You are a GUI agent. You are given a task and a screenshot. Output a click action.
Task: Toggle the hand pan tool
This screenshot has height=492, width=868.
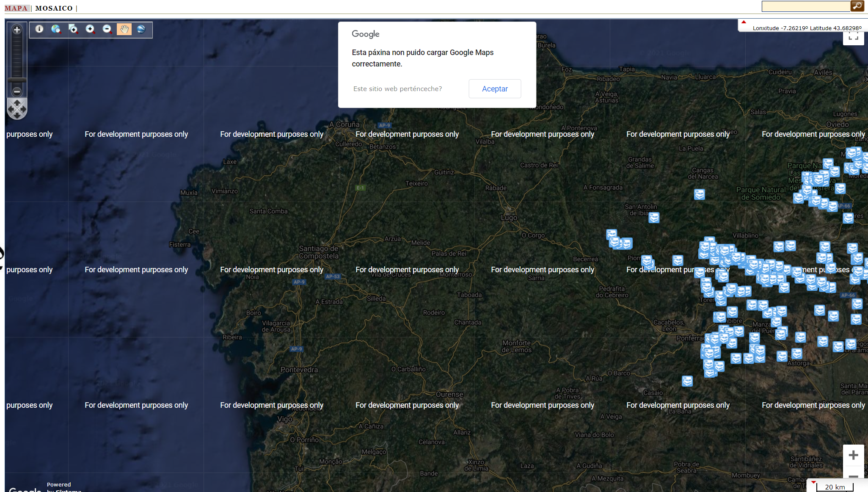pos(124,29)
